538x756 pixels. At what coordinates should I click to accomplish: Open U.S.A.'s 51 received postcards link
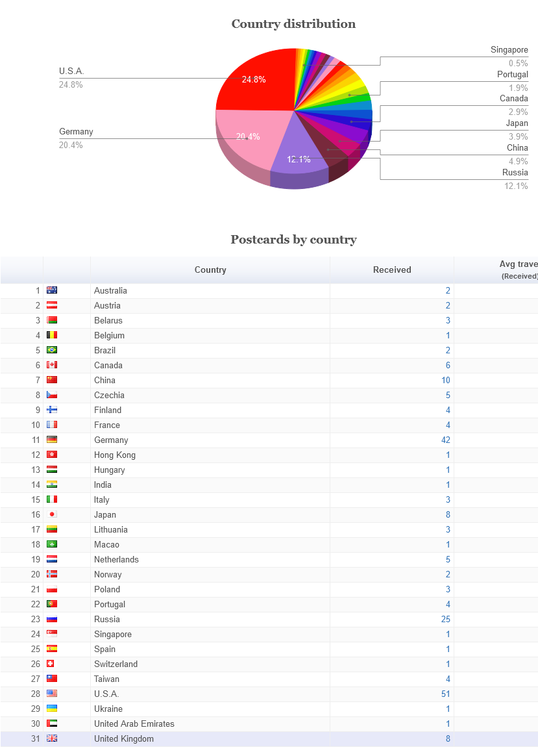click(446, 694)
